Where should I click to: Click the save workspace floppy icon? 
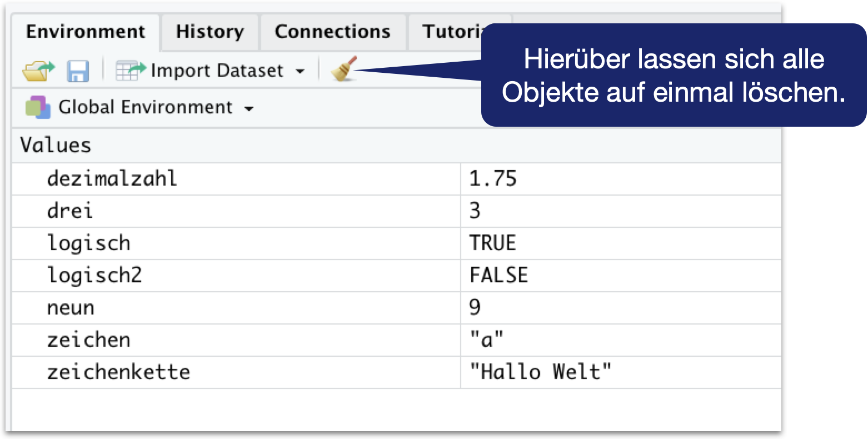[78, 71]
